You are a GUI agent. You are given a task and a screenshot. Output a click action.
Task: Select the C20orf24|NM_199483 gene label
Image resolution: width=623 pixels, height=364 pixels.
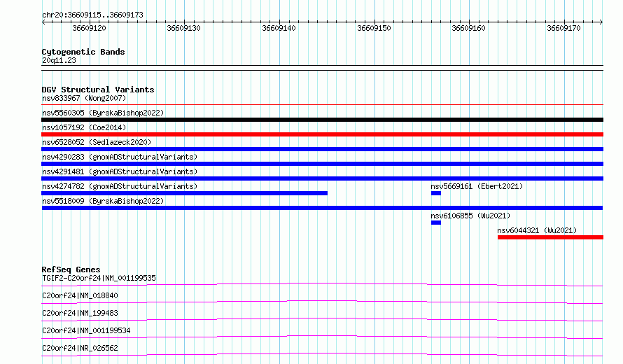(x=80, y=313)
